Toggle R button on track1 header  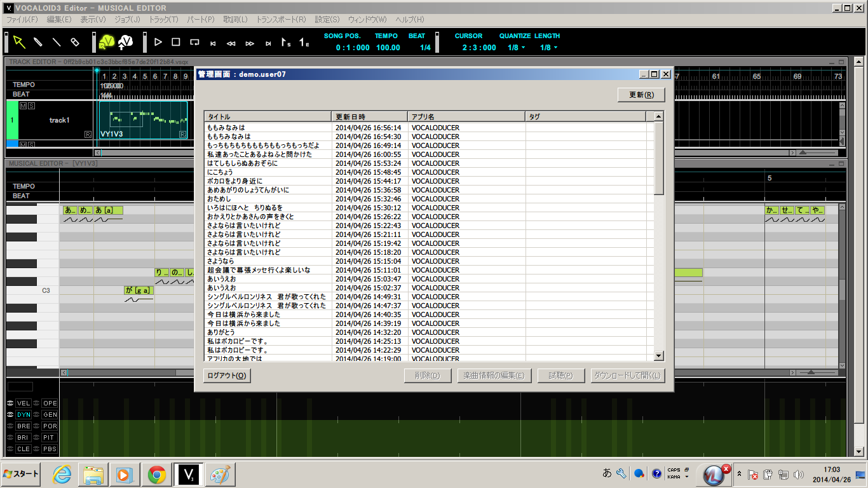tap(88, 135)
